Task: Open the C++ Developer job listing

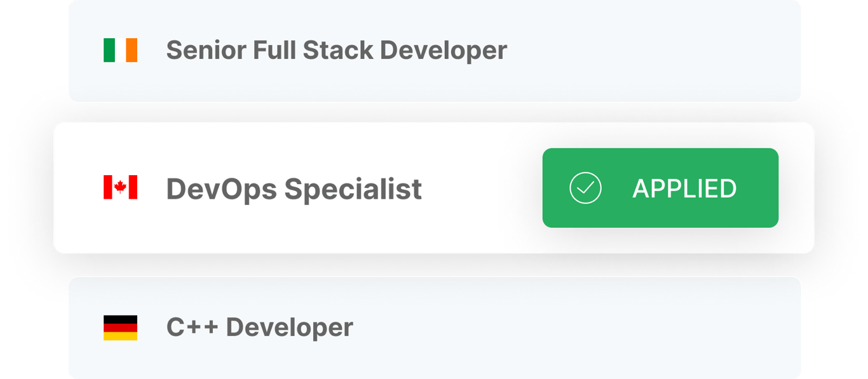Action: pyautogui.click(x=434, y=328)
